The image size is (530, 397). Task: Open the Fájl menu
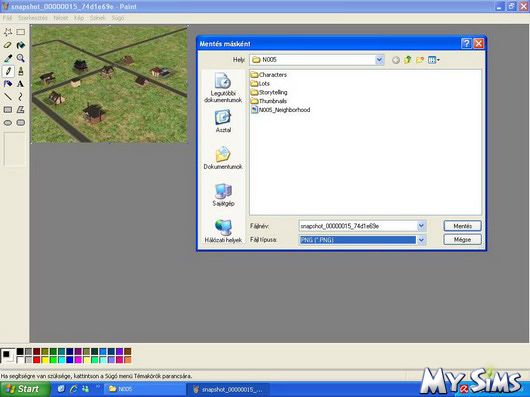pyautogui.click(x=7, y=18)
